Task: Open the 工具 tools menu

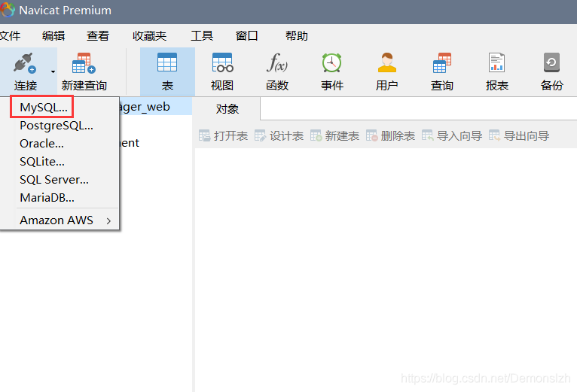Action: pyautogui.click(x=202, y=35)
